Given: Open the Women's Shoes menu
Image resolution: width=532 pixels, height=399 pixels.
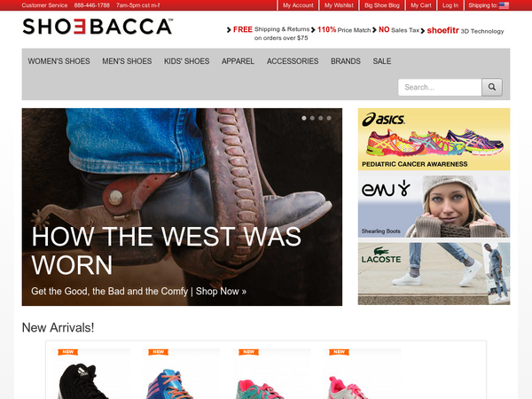Looking at the screenshot, I should pyautogui.click(x=59, y=61).
